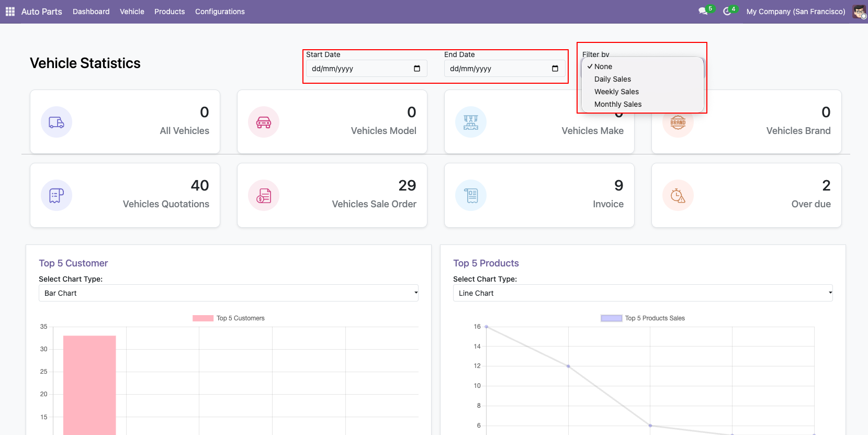Click the Vehicles Model car icon
Image resolution: width=868 pixels, height=435 pixels.
click(264, 122)
